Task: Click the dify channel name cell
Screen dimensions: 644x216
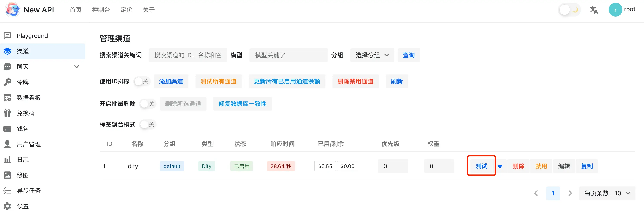Action: coord(133,166)
